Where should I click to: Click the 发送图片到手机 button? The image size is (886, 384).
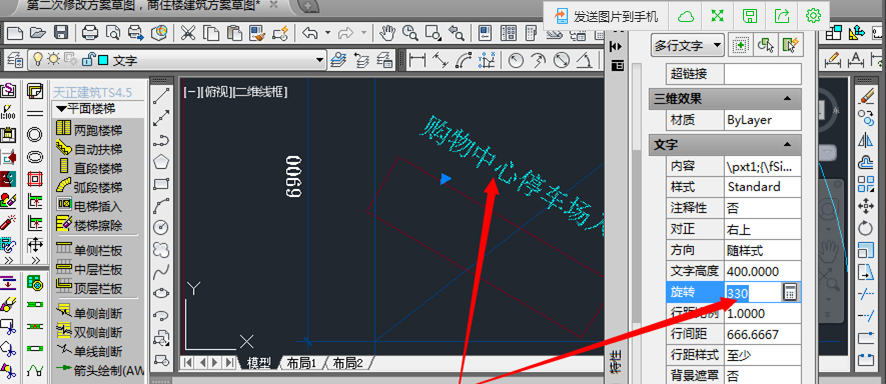tap(606, 16)
